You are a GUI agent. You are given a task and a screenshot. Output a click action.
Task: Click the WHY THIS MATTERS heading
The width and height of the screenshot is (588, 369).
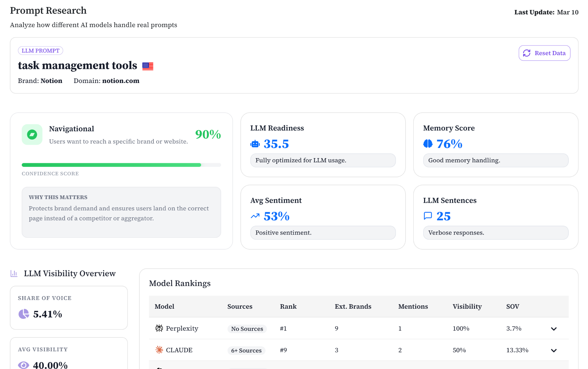tap(58, 197)
